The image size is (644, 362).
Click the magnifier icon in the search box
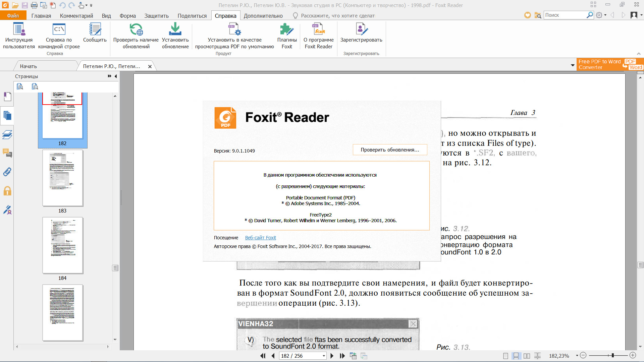[x=590, y=15]
